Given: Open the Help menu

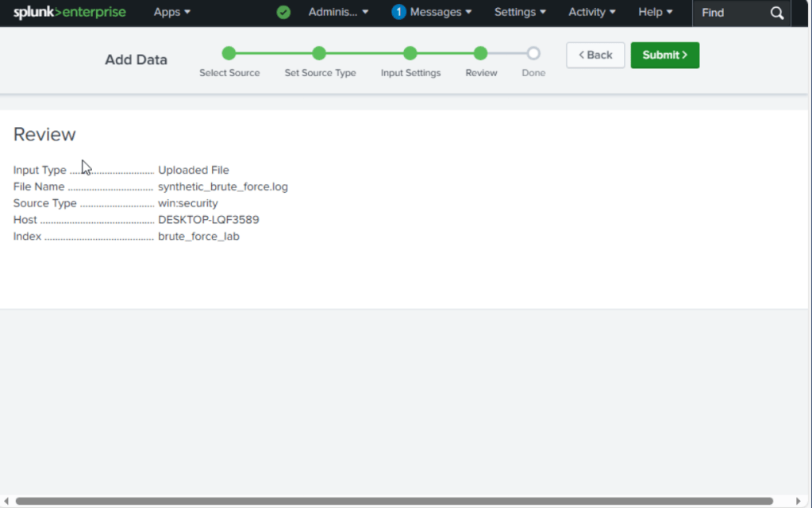Looking at the screenshot, I should pyautogui.click(x=656, y=13).
